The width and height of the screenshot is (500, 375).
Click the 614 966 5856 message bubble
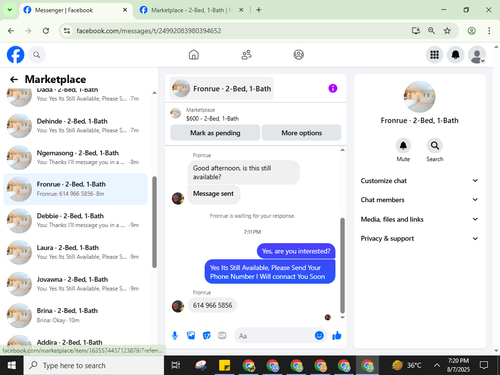coord(212,305)
